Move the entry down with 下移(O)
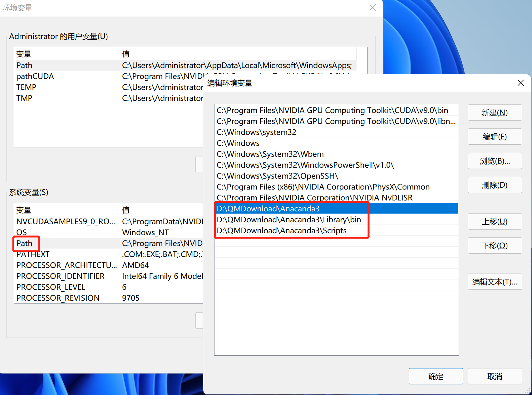Screen dimensions: 532x395 click(495, 245)
